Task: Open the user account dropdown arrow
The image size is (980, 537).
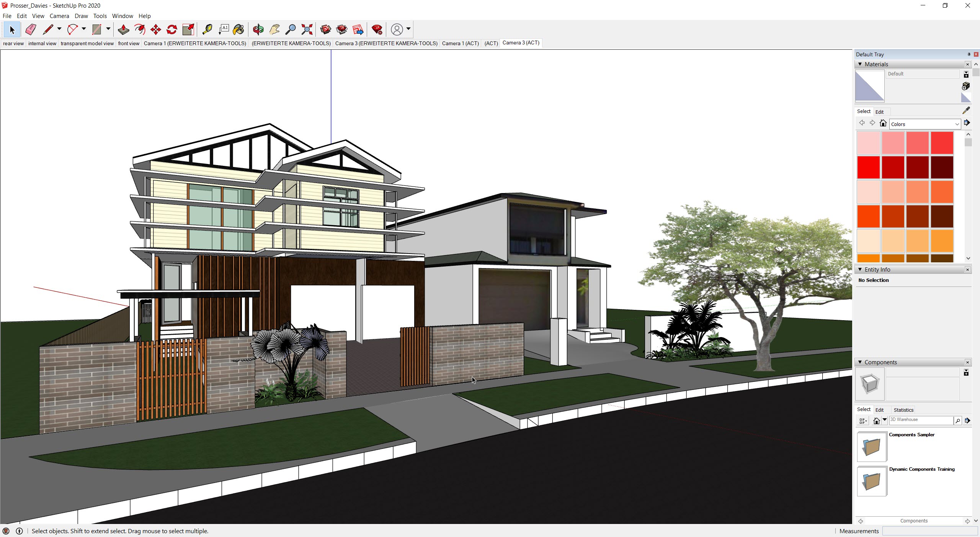Action: pyautogui.click(x=408, y=29)
